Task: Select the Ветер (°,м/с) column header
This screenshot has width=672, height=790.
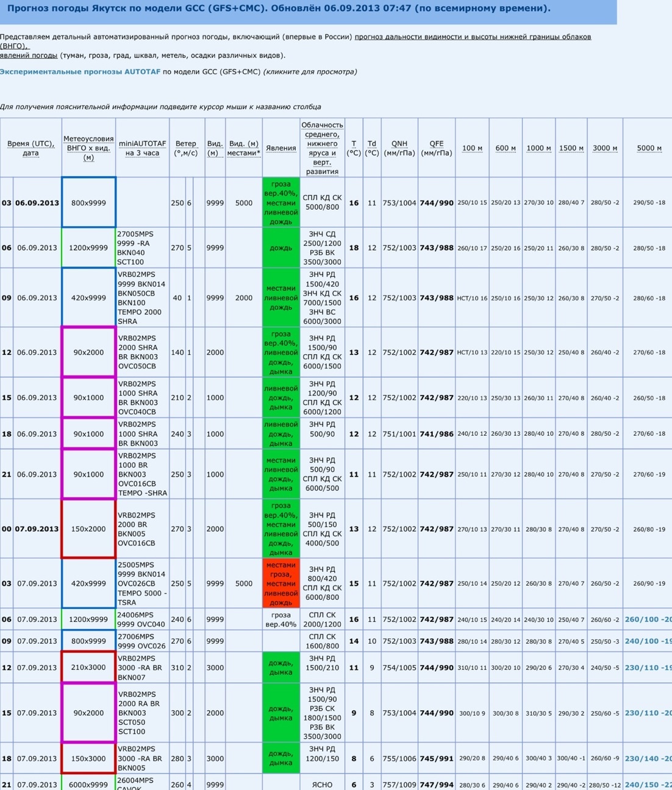Action: pos(185,148)
